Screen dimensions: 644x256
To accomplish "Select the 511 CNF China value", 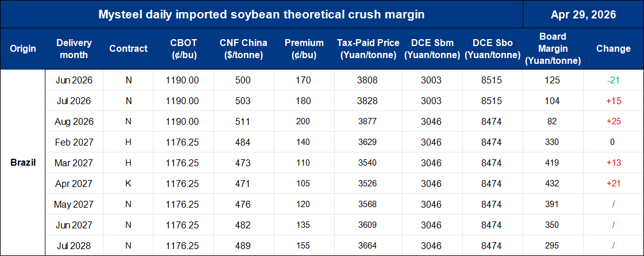I will point(243,121).
